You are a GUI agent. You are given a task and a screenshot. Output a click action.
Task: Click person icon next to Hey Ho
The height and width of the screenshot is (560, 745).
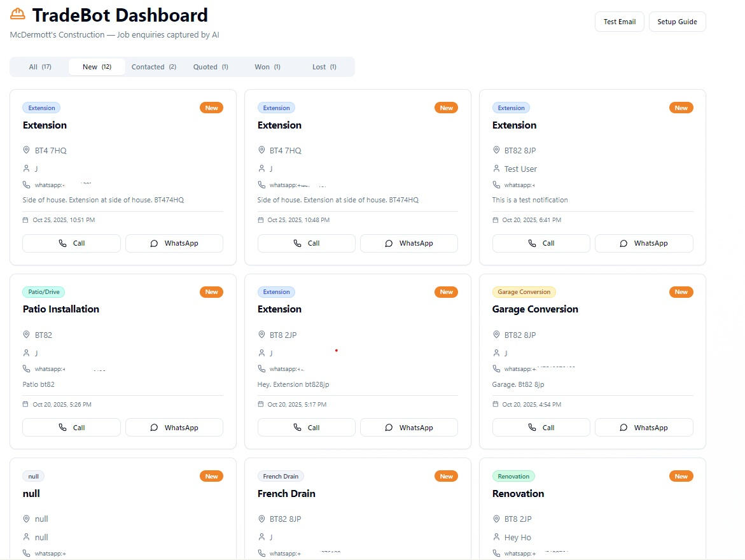pos(496,537)
